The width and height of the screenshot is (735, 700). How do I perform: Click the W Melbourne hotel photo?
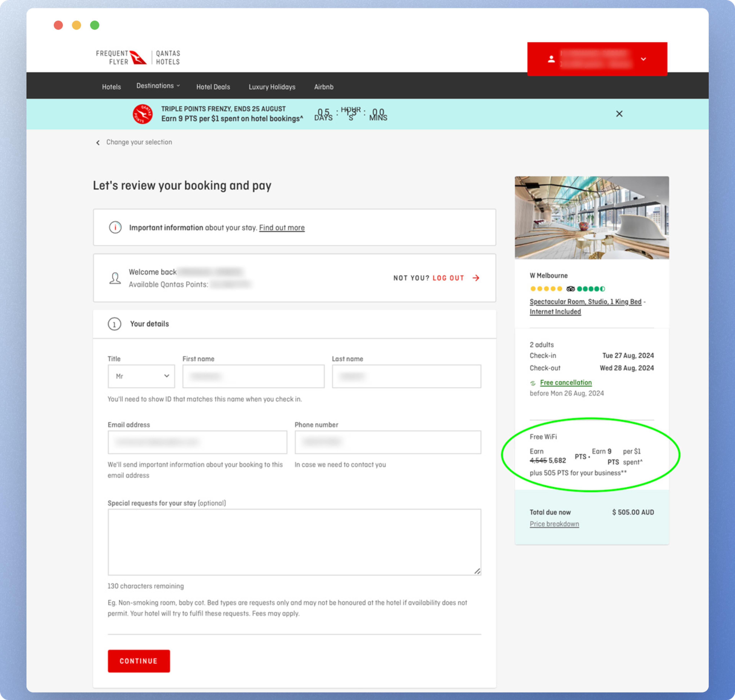[x=592, y=218]
